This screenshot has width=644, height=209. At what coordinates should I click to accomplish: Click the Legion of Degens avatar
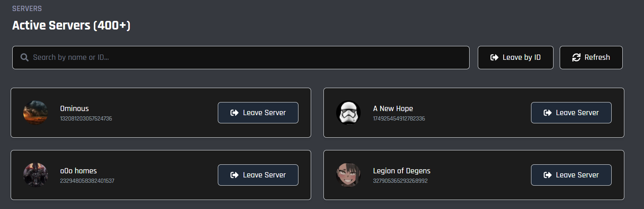(348, 175)
